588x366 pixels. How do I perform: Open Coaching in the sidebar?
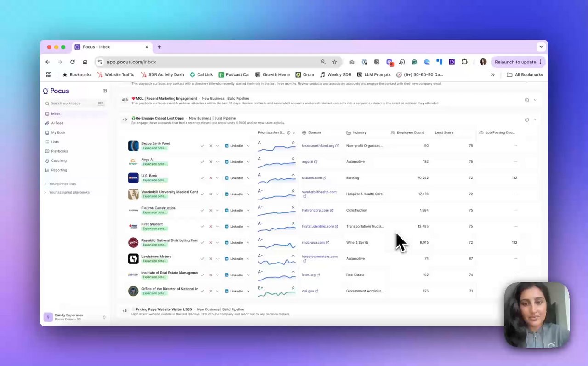coord(59,160)
